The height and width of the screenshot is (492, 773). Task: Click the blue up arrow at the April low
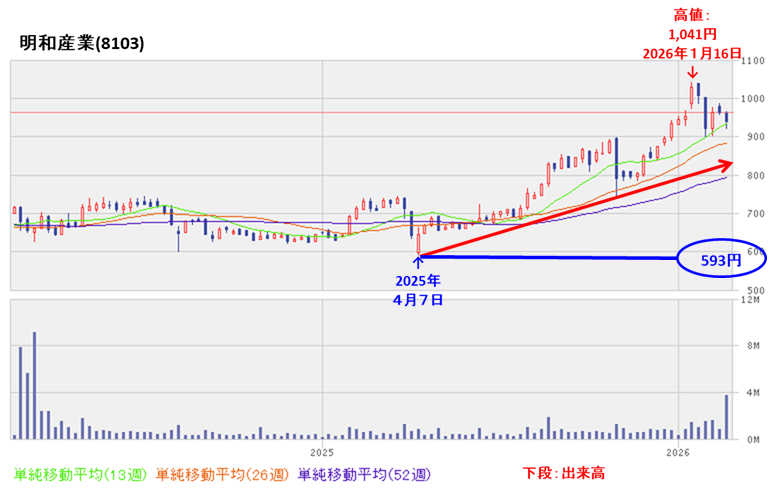pyautogui.click(x=418, y=263)
